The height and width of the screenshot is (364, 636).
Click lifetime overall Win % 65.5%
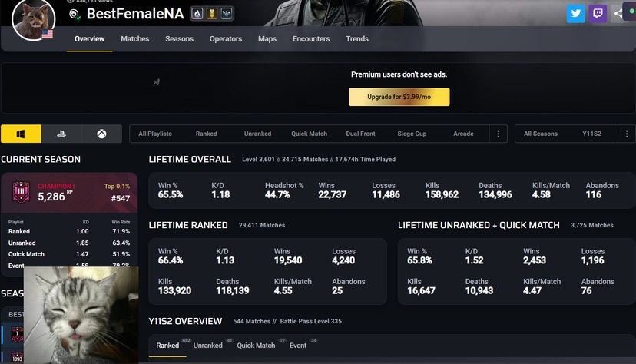tap(171, 190)
